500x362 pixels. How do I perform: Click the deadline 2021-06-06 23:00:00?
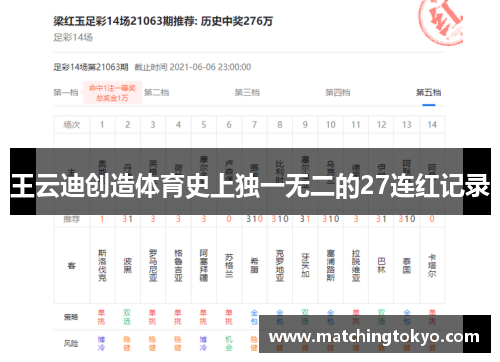[210, 67]
